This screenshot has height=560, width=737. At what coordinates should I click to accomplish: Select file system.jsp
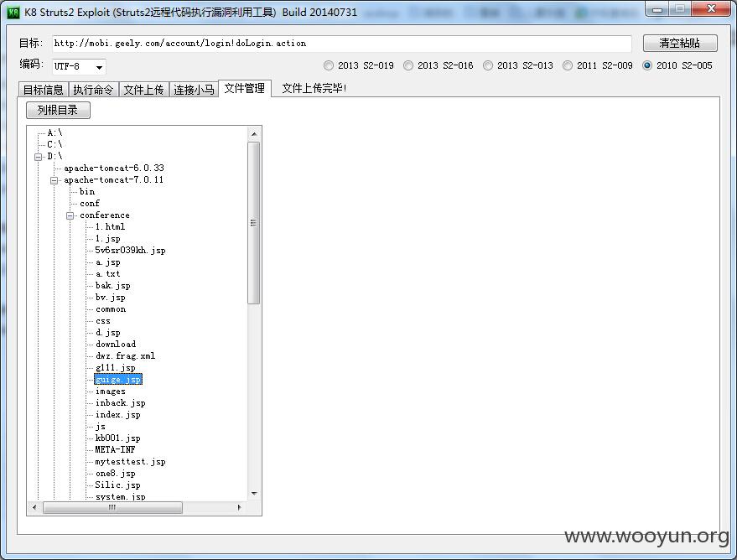tap(121, 496)
